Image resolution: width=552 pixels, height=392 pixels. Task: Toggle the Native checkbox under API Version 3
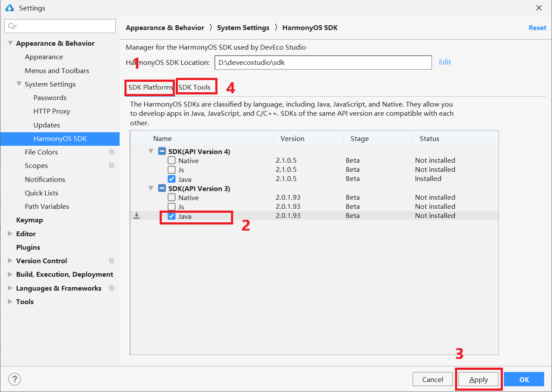[x=172, y=197]
